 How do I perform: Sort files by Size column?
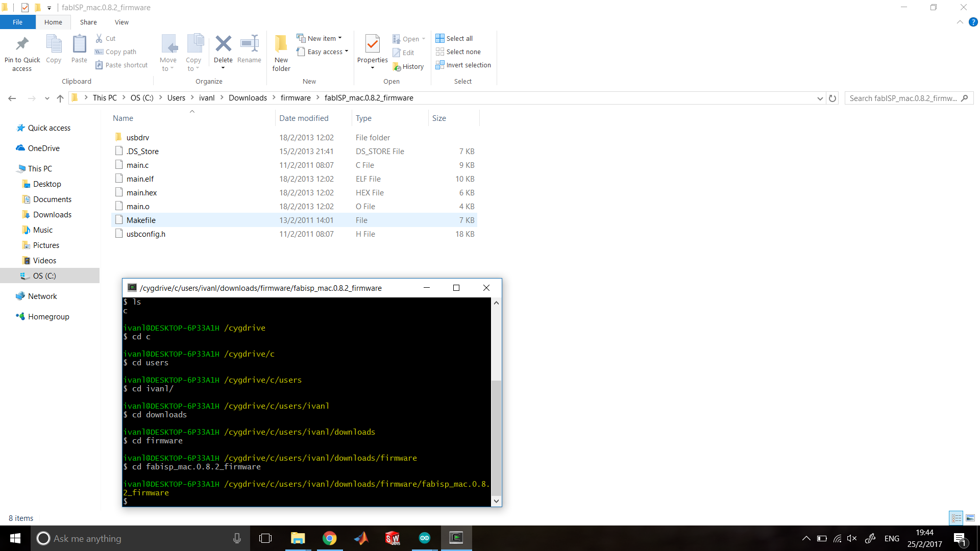tap(454, 118)
